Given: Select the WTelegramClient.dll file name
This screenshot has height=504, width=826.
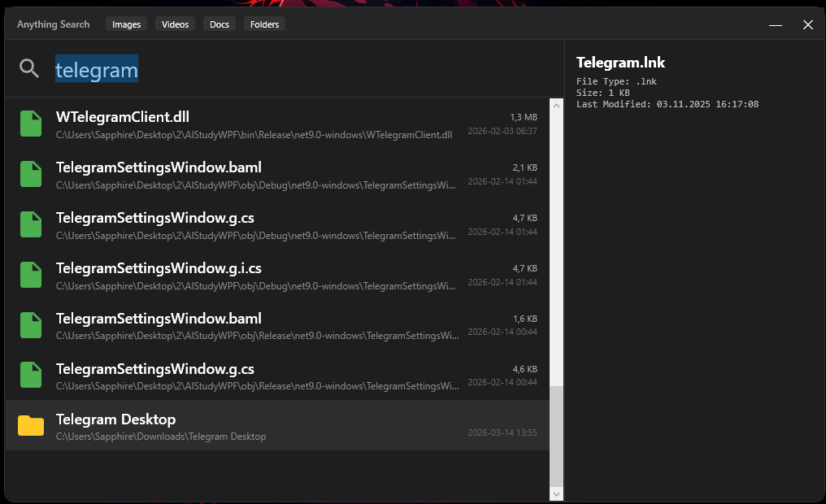Looking at the screenshot, I should click(x=123, y=117).
